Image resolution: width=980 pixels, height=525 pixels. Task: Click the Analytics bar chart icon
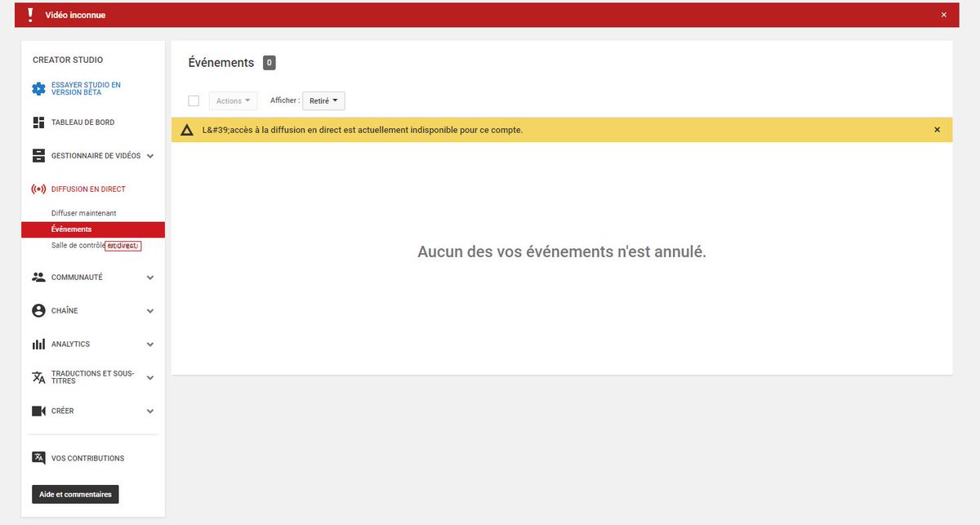(x=38, y=345)
